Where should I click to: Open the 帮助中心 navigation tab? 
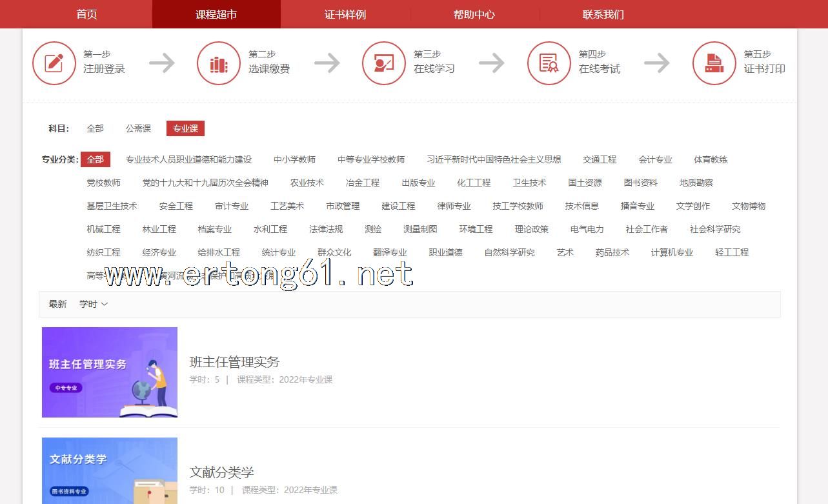click(474, 14)
